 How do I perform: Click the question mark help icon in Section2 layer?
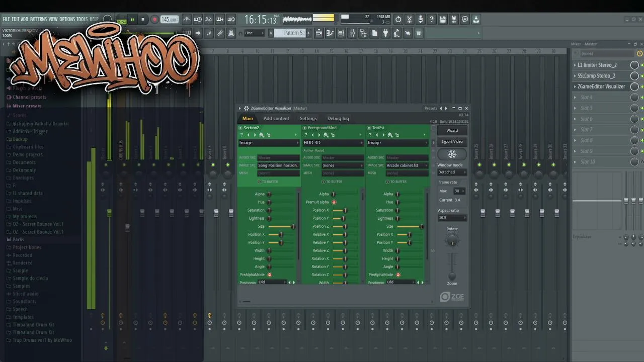click(242, 135)
